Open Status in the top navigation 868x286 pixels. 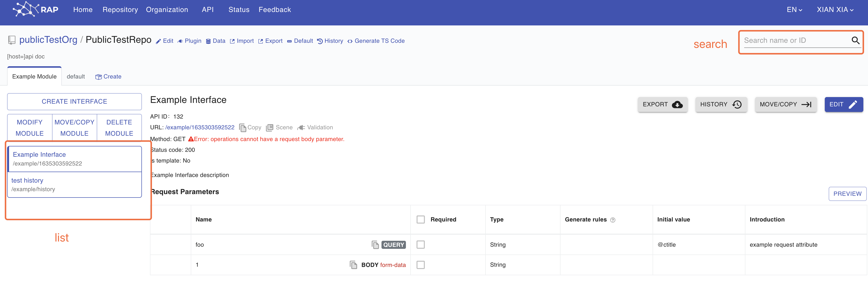pos(239,10)
